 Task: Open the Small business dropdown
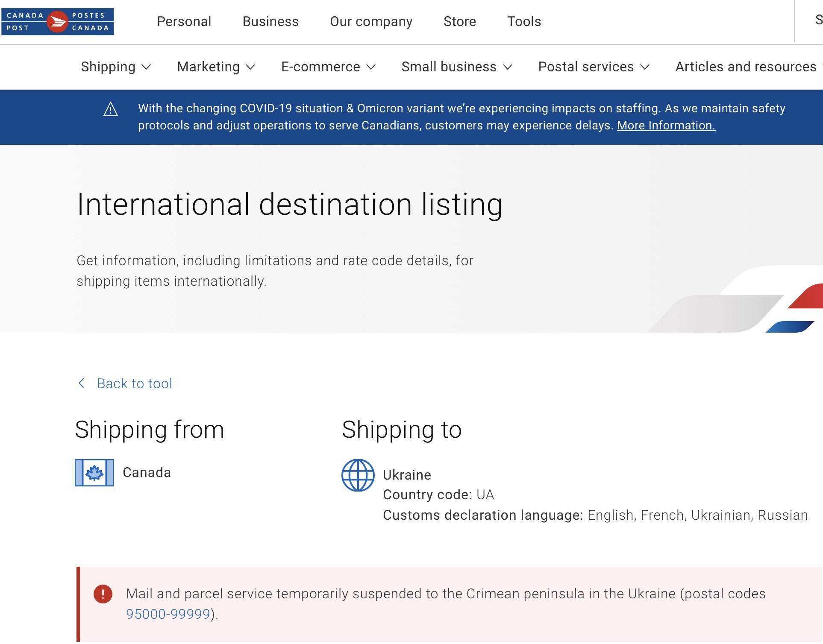click(x=456, y=67)
